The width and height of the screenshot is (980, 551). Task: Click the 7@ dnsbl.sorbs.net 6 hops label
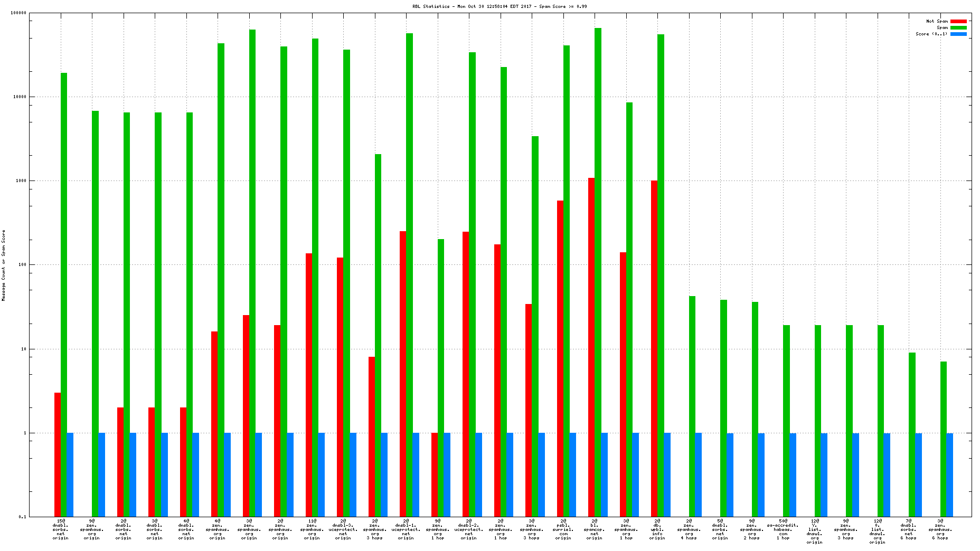tap(909, 529)
